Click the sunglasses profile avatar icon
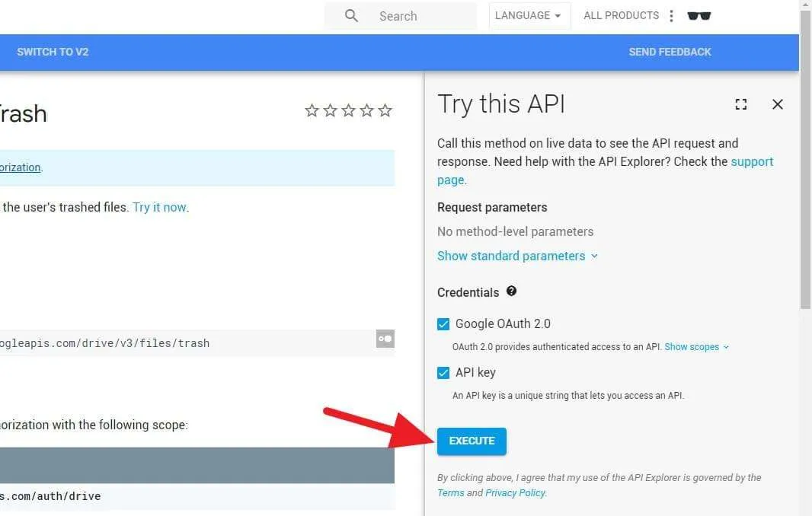The image size is (812, 516). (x=699, y=15)
